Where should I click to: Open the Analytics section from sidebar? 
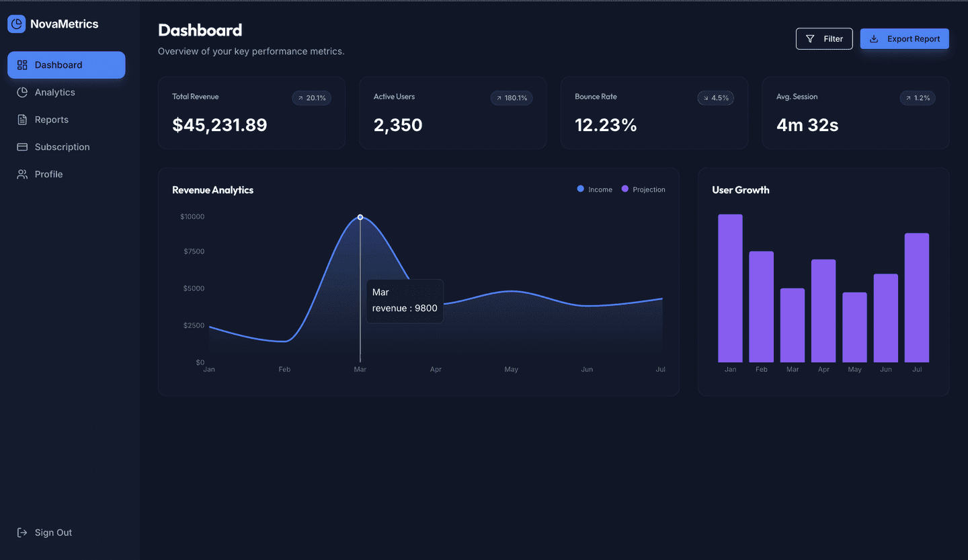tap(54, 92)
